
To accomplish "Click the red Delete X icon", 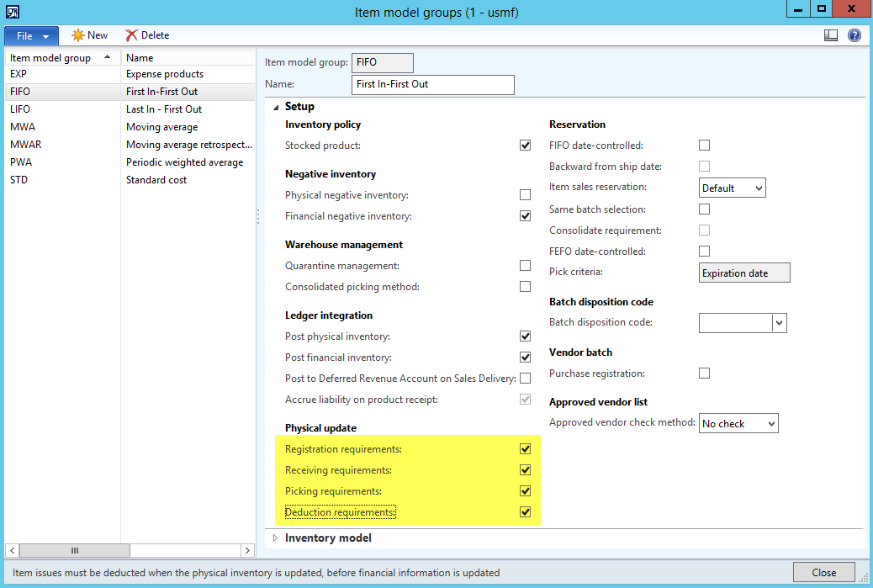I will point(131,35).
